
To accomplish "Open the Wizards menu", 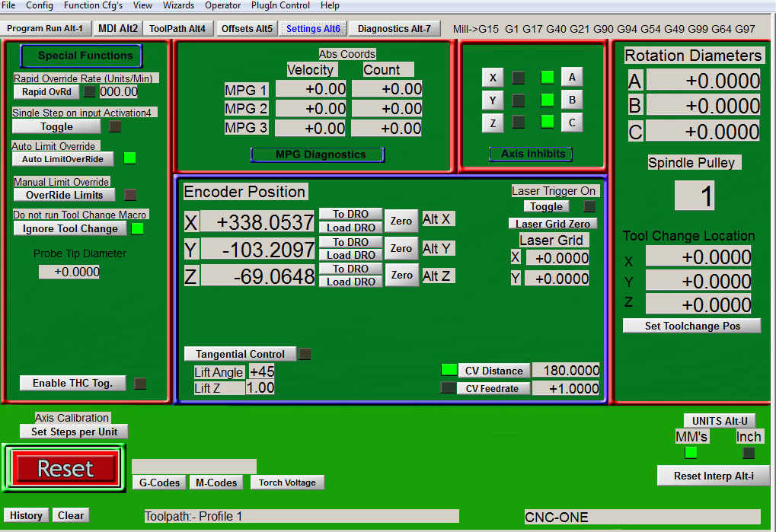I will pyautogui.click(x=179, y=5).
